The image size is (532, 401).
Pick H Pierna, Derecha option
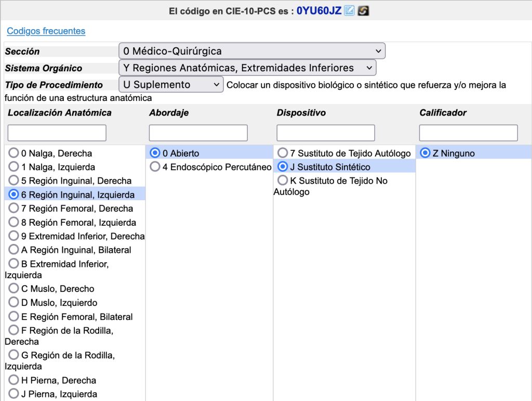click(x=14, y=380)
